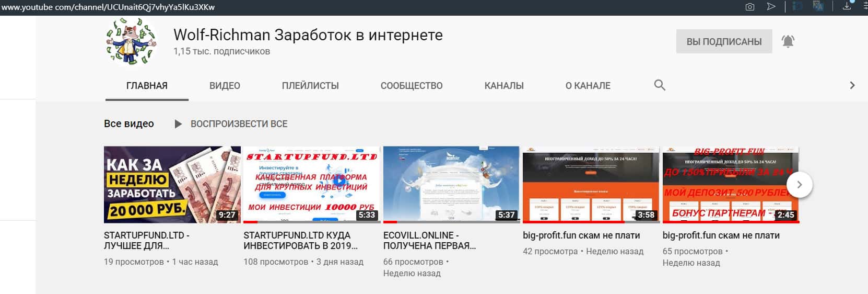Open the 'СООБЩЕСТВО' tab
Image resolution: width=868 pixels, height=294 pixels.
412,86
